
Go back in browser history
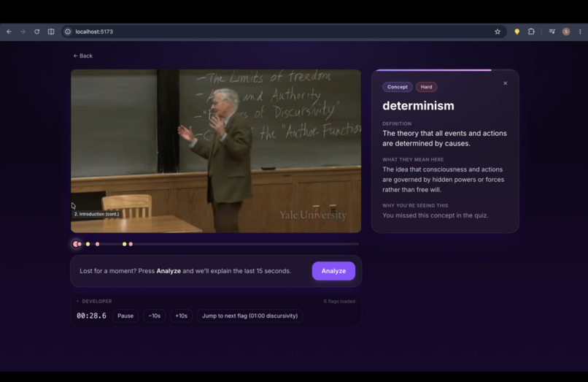coord(9,31)
